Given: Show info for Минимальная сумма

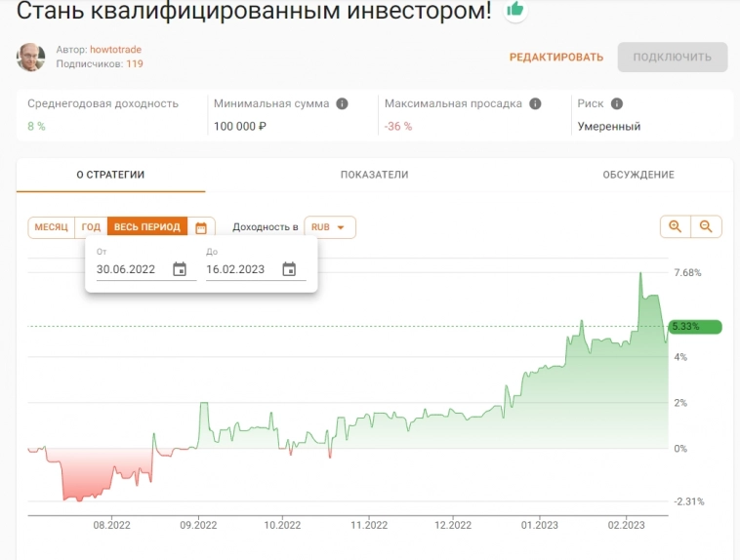Looking at the screenshot, I should [x=342, y=103].
